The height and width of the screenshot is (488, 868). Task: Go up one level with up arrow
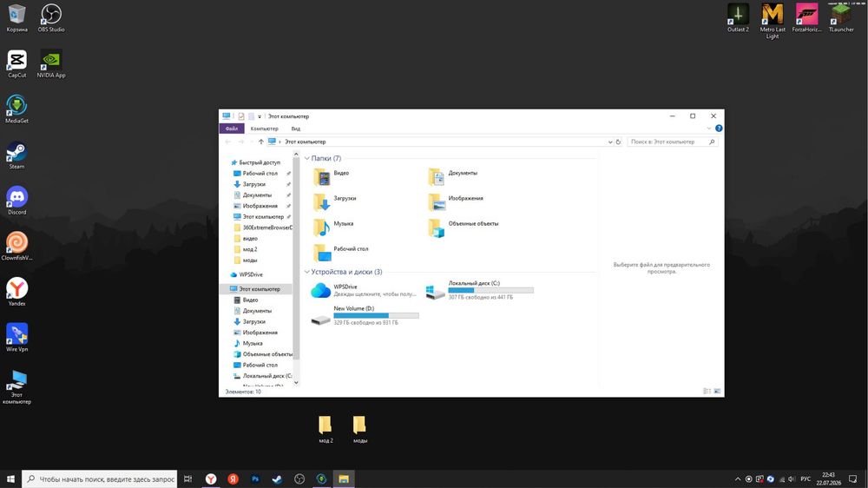(260, 142)
